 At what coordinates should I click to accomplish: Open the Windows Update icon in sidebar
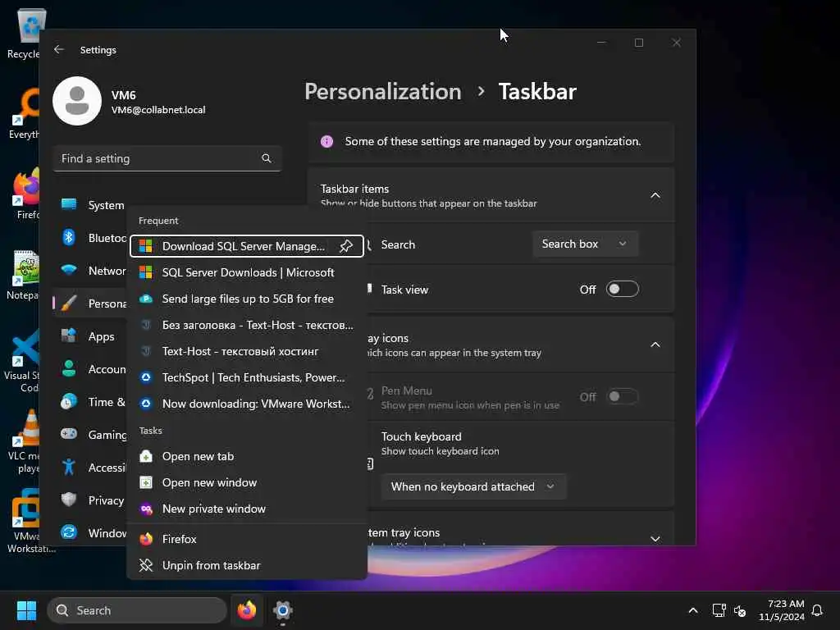pos(69,532)
